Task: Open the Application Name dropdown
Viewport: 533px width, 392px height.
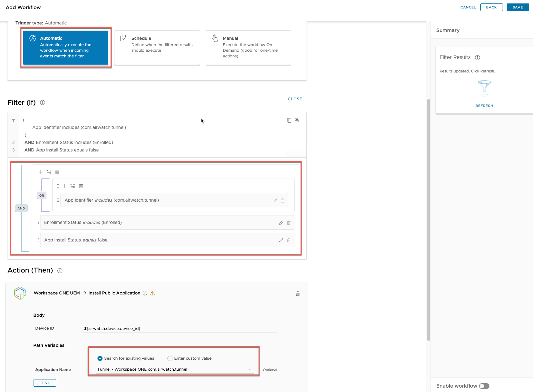Action: (x=250, y=369)
